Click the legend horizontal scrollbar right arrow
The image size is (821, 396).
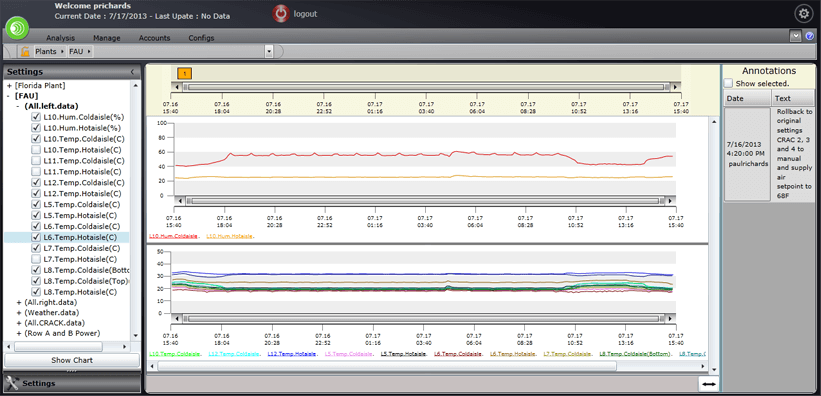(702, 366)
